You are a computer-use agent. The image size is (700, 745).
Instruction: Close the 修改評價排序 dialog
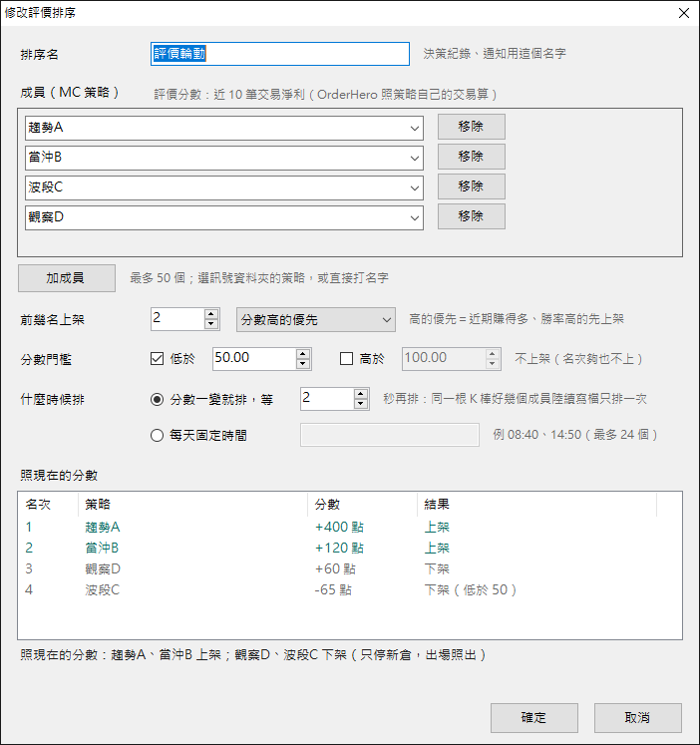coord(684,13)
